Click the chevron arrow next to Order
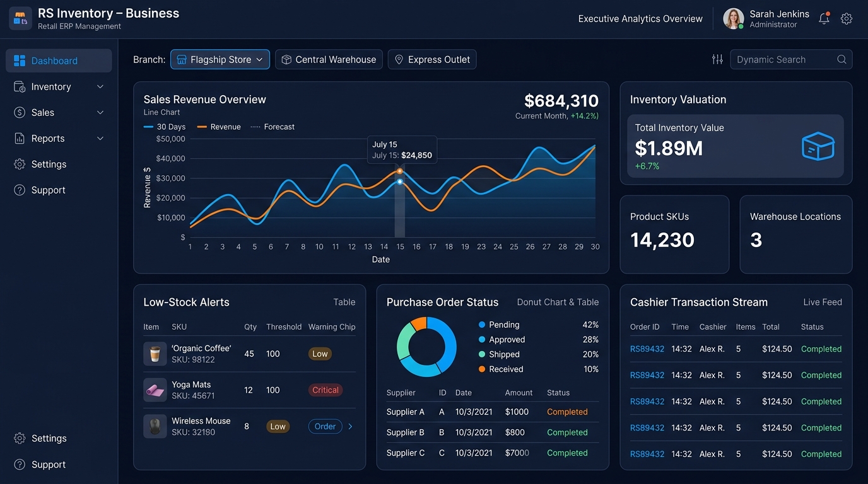Viewport: 868px width, 484px height. (x=351, y=427)
